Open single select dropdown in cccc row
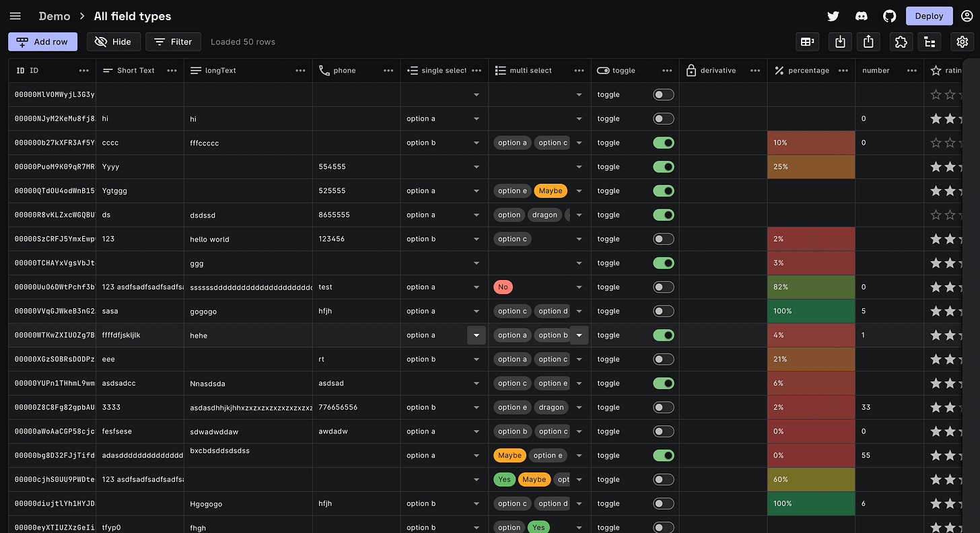980x533 pixels. click(x=477, y=143)
